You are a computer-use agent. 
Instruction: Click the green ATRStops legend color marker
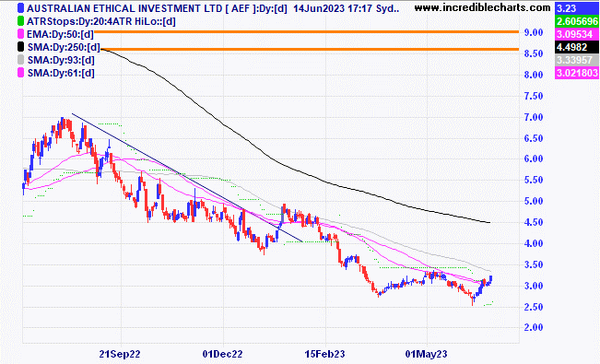point(20,21)
